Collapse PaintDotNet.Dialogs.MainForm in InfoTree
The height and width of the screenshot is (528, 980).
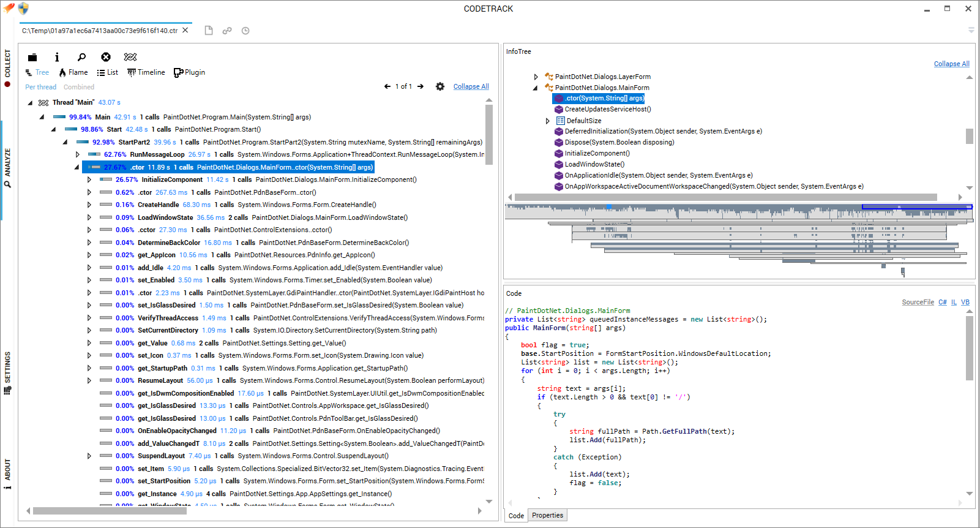tap(535, 88)
